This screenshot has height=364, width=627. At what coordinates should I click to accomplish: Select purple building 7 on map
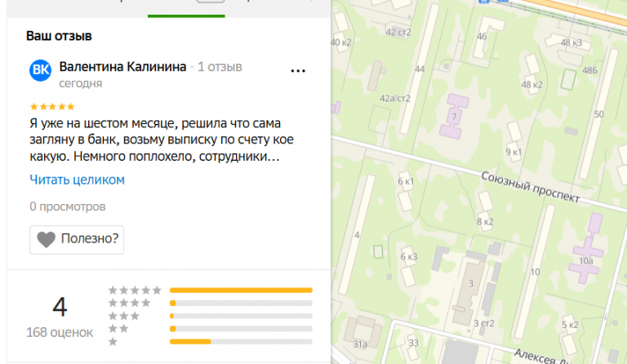pos(454,116)
